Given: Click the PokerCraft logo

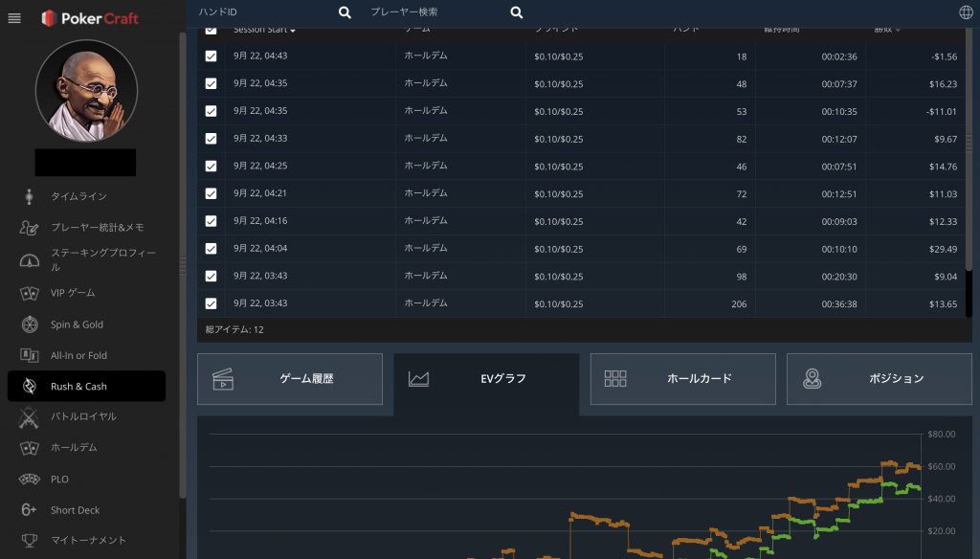Looking at the screenshot, I should point(90,19).
